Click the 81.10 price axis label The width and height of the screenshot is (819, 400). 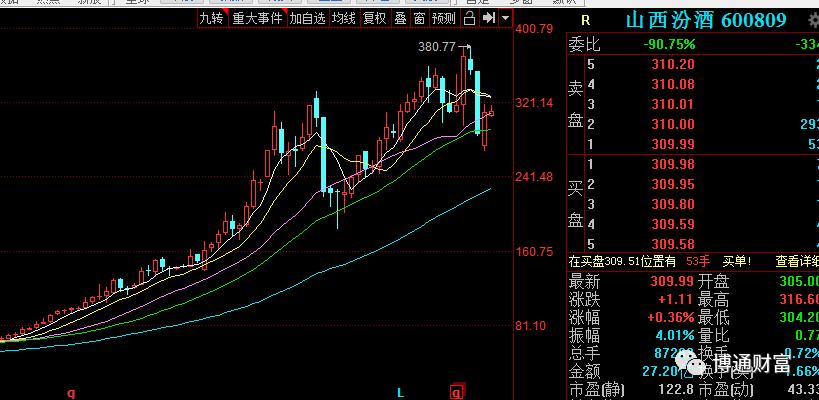click(531, 326)
